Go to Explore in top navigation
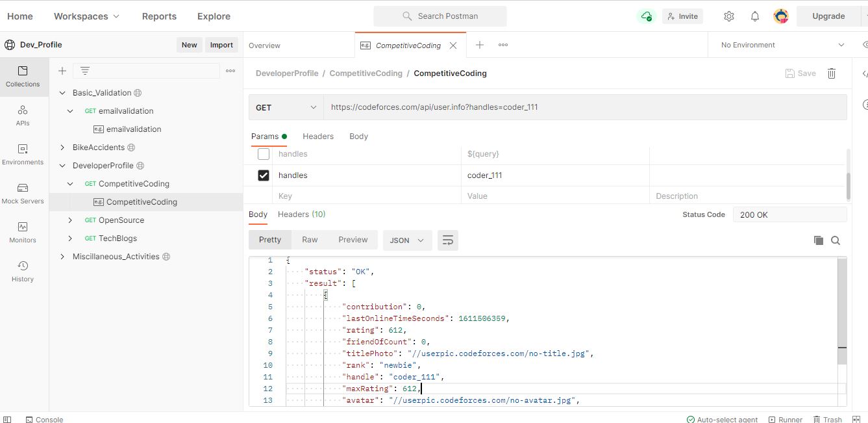 (214, 16)
